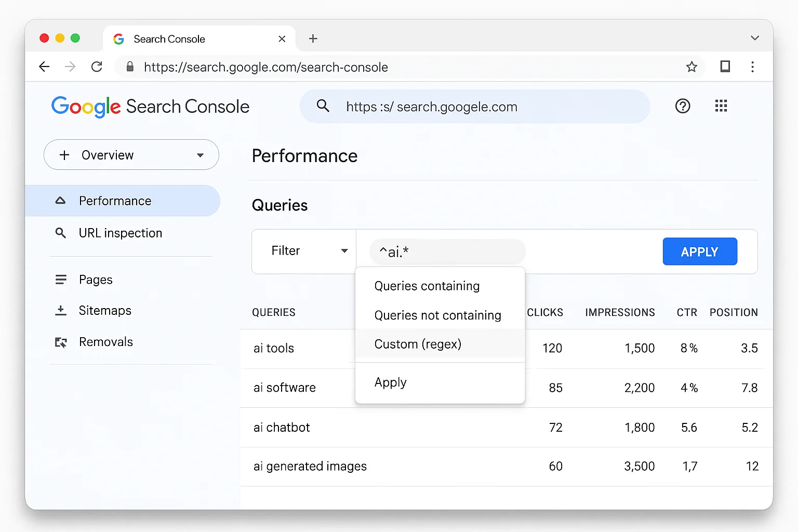Image resolution: width=798 pixels, height=532 pixels.
Task: Reload the page in browser toolbar
Action: click(x=97, y=67)
